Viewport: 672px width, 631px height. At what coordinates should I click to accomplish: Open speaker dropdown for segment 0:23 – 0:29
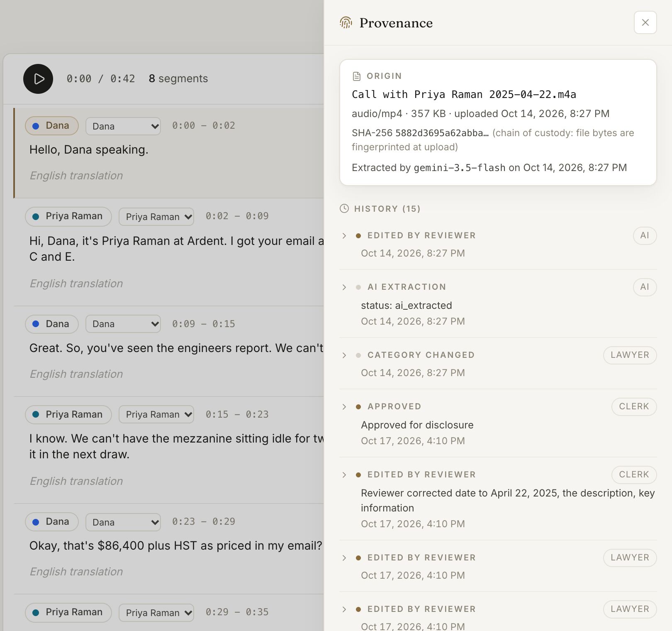123,522
